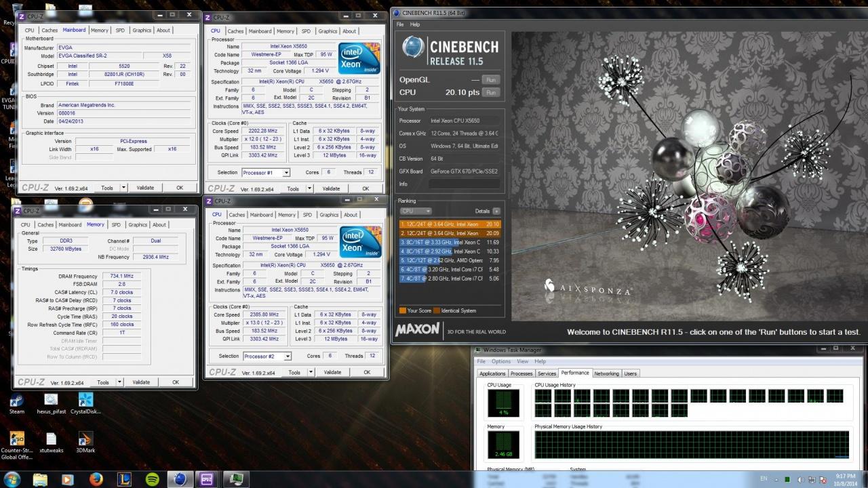Click OK in the Processor #1 CPU-Z window
This screenshot has height=488, width=868.
[366, 188]
